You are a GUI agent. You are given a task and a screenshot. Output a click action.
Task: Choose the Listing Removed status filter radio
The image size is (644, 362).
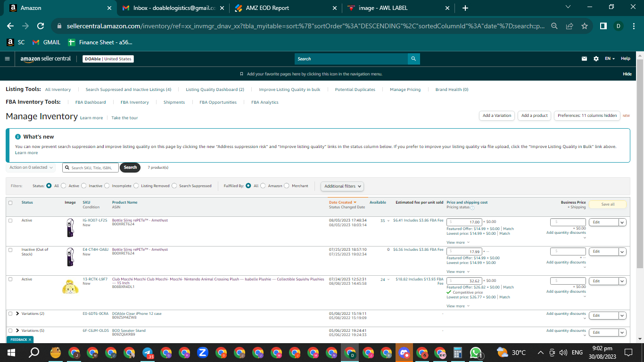136,186
